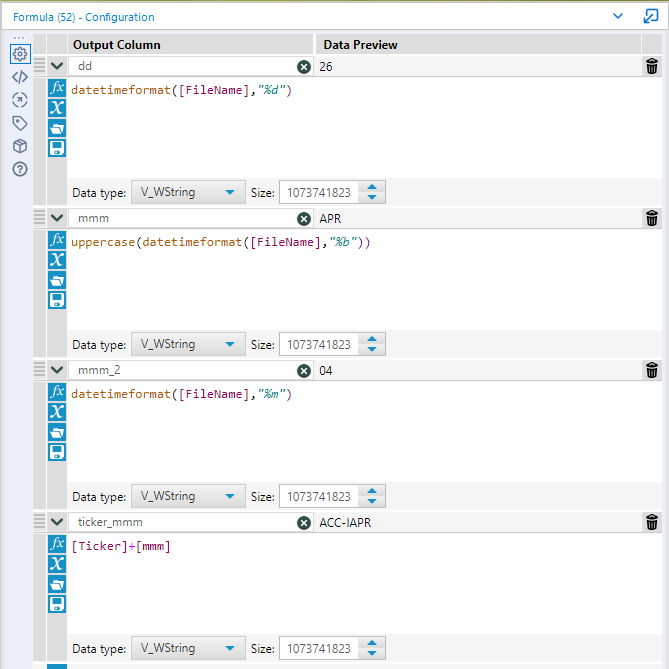
Task: Open the XML view code icon
Action: click(x=20, y=77)
